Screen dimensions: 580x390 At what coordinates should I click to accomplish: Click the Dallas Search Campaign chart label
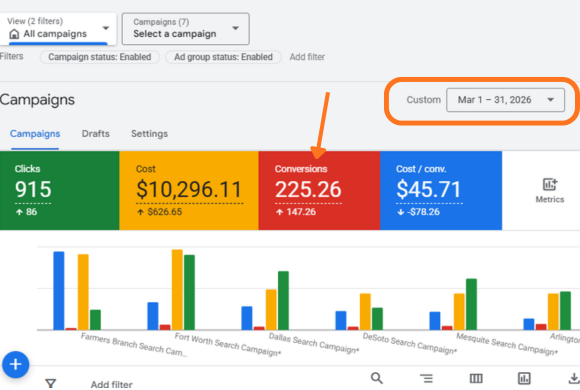pos(314,343)
